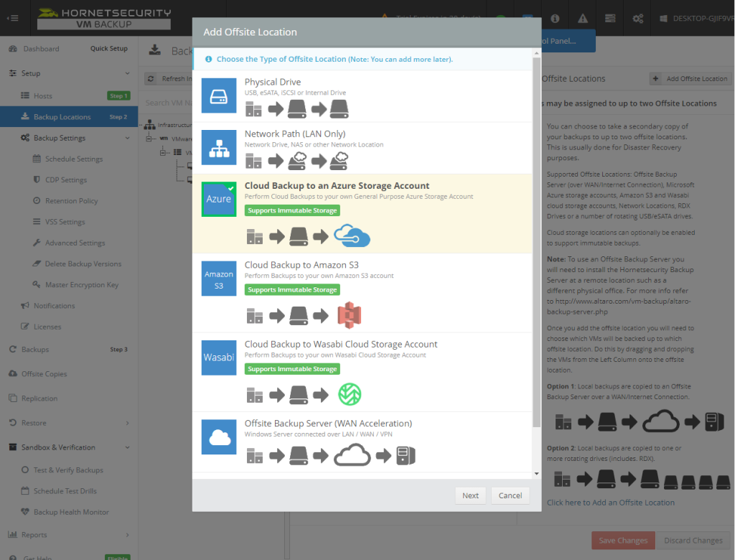Image resolution: width=735 pixels, height=560 pixels.
Task: Select 'Cloud Backup to Wasabi Cloud Storage Account' title
Action: (341, 344)
